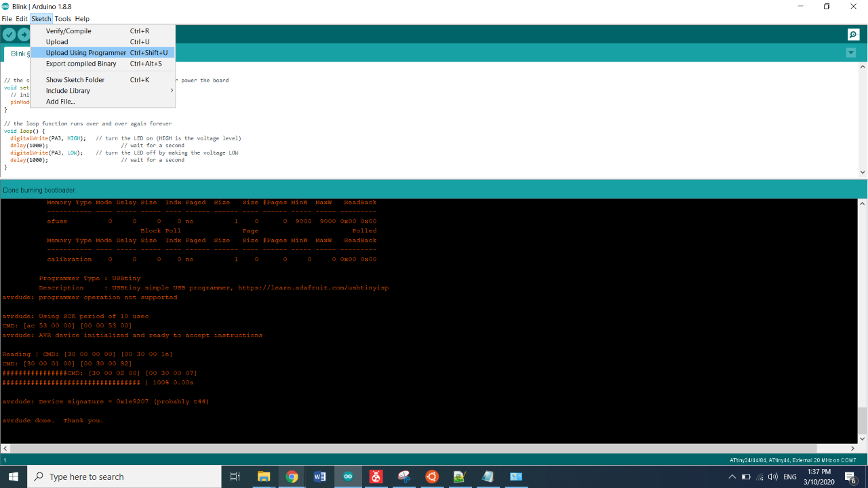This screenshot has height=488, width=868.
Task: Open the Windows Start menu
Action: [14, 477]
